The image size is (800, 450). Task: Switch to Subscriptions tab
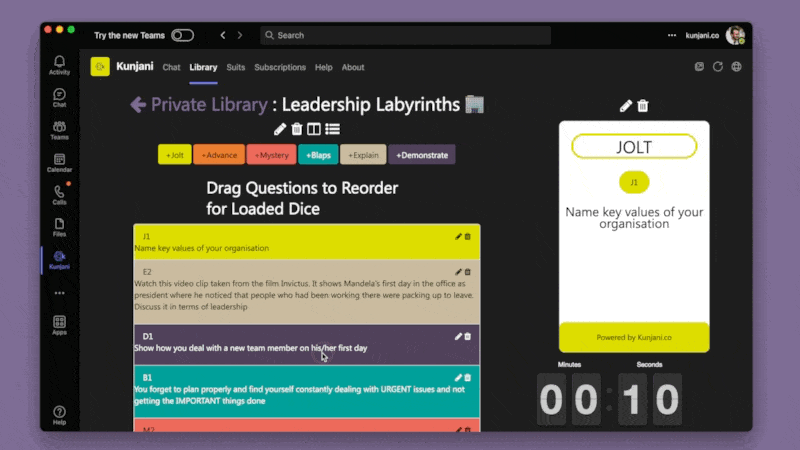[x=280, y=67]
